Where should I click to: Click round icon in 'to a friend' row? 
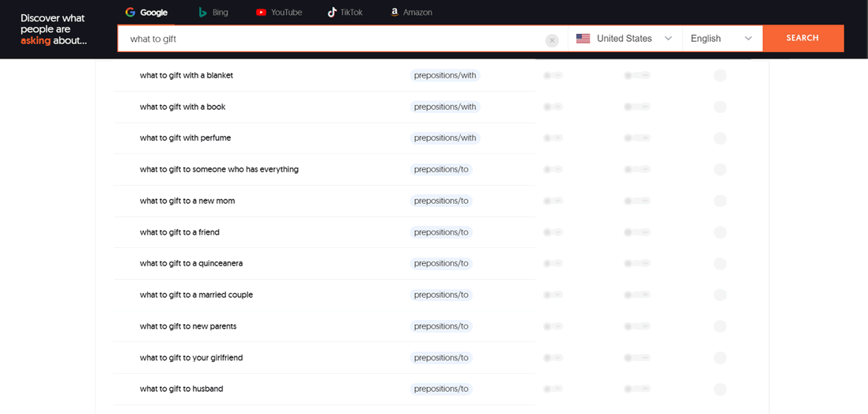[x=719, y=232]
